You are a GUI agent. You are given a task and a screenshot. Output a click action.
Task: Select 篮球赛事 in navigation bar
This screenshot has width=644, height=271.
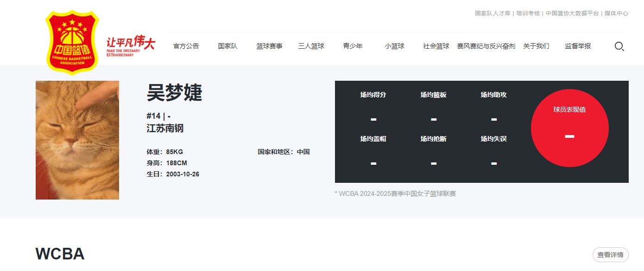269,46
